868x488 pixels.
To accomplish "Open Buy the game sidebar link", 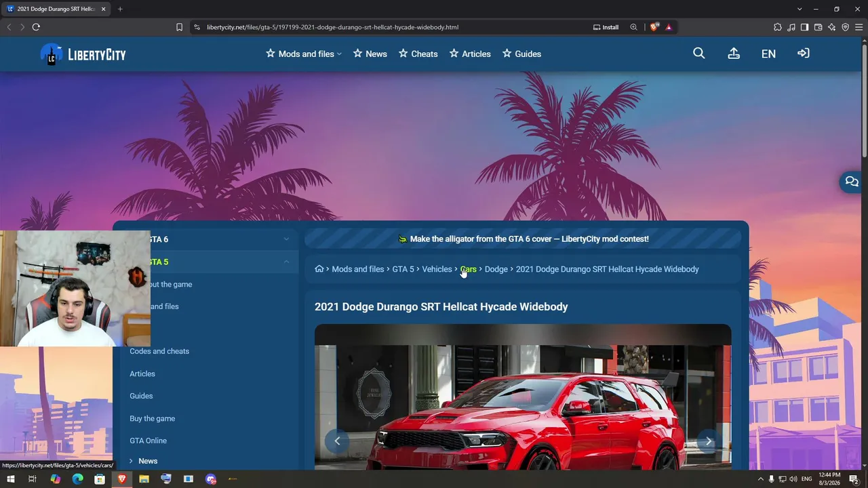I will click(153, 418).
